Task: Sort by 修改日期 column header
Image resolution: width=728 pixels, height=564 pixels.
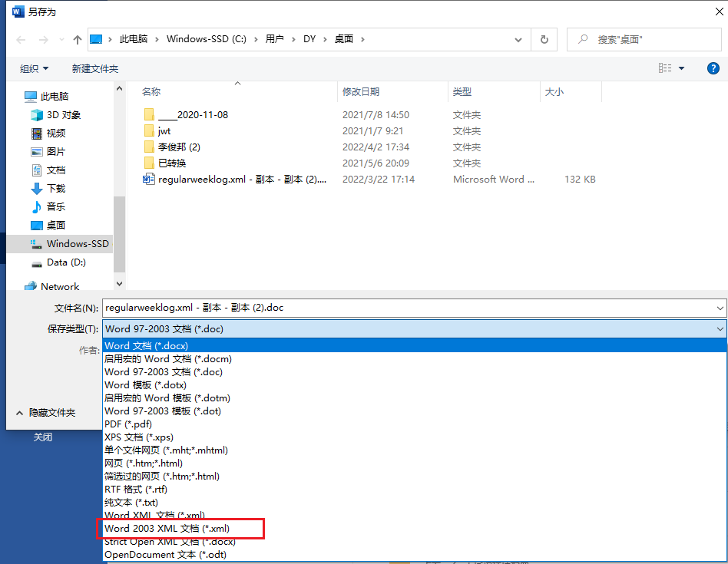Action: point(361,92)
